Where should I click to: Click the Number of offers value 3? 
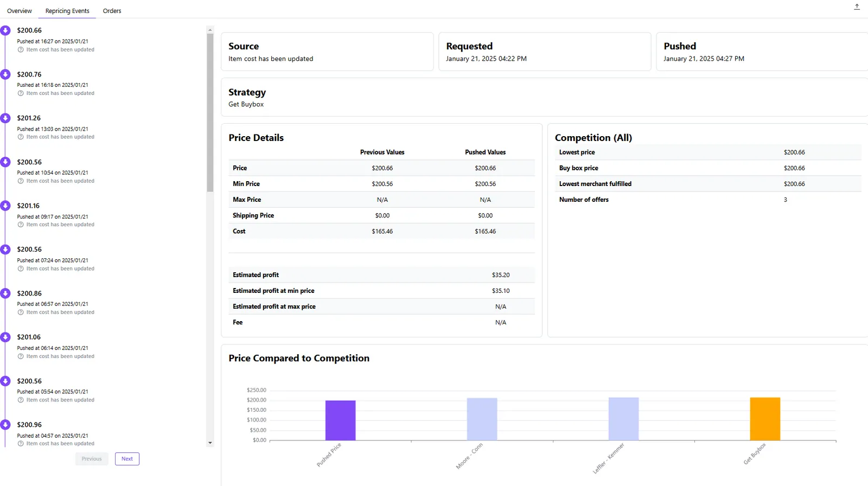pos(785,200)
